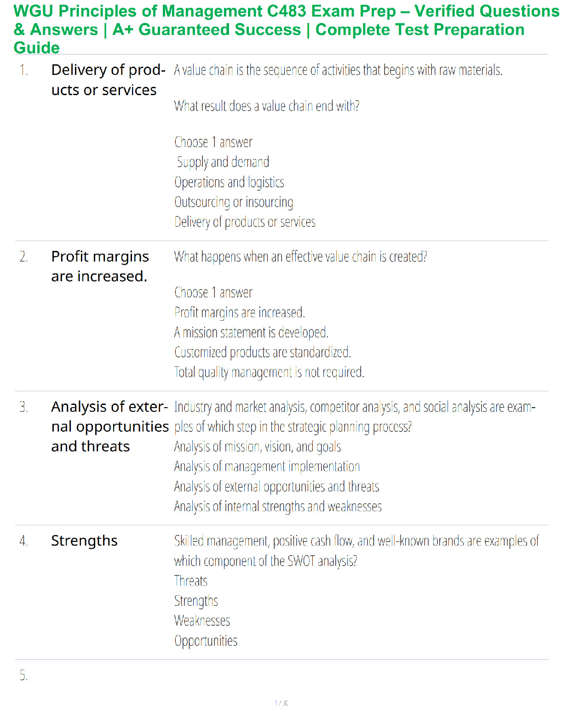
Task: Select answer 'Supply and demand'
Action: pos(223,162)
